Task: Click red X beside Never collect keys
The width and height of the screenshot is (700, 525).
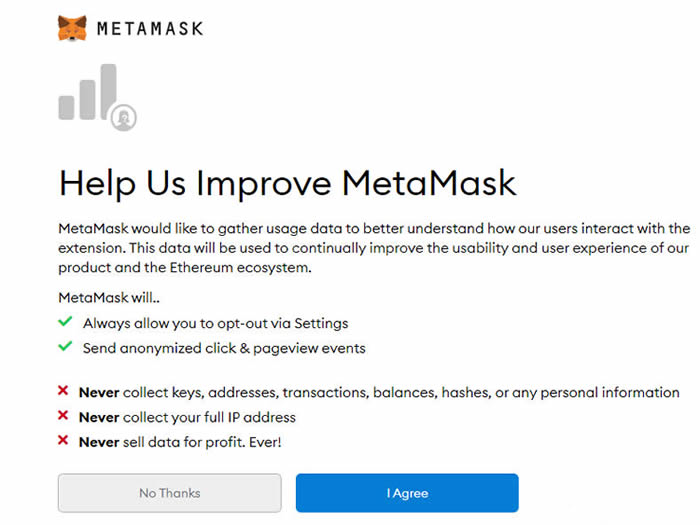Action: click(x=64, y=391)
